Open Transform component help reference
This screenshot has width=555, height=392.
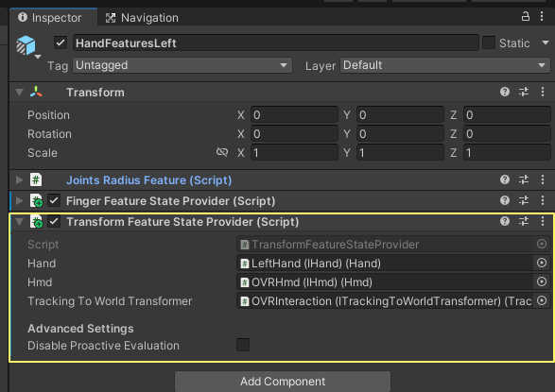(505, 92)
